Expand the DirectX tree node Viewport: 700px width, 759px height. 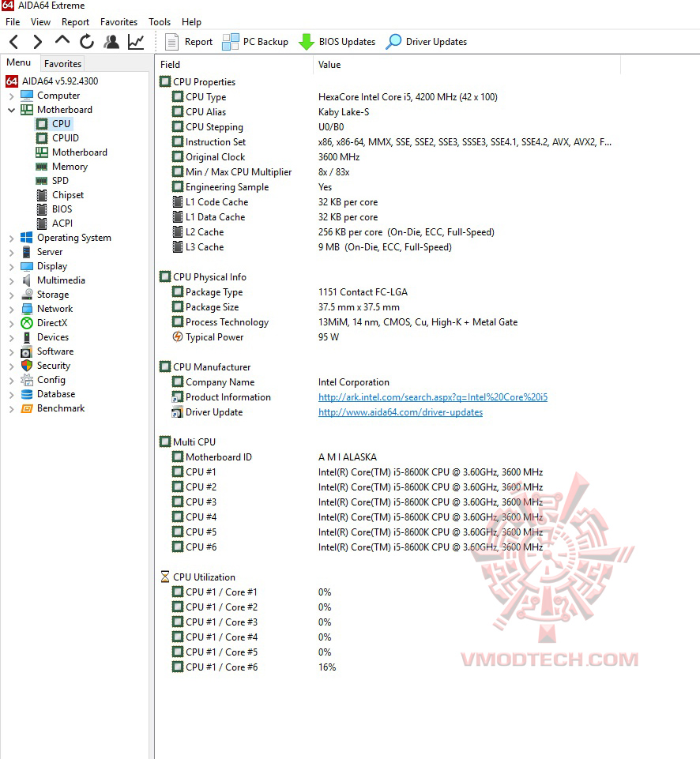tap(12, 323)
